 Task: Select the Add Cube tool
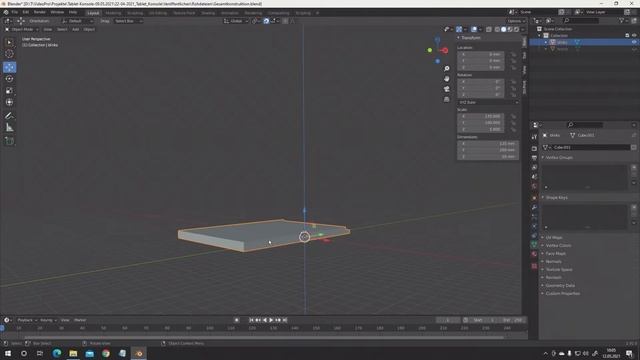point(9,141)
